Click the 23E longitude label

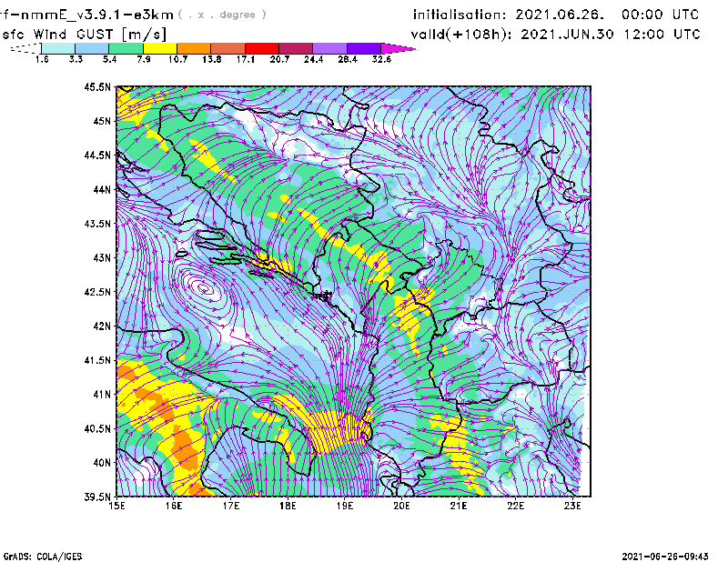(572, 506)
